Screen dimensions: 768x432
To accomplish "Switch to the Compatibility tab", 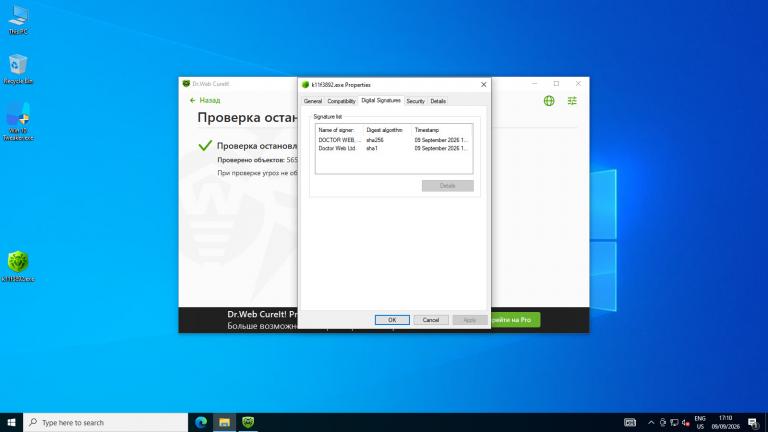I will point(341,101).
